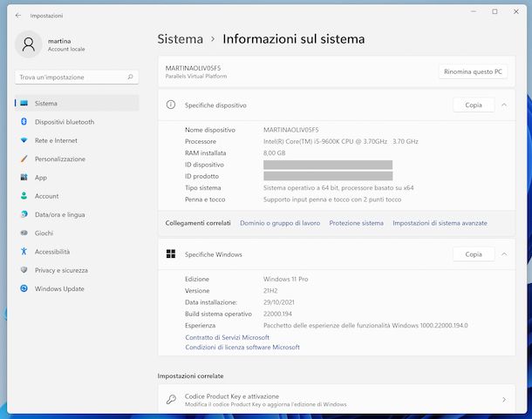This screenshot has height=419, width=532.
Task: Copy Windows specs with Copia button
Action: [474, 254]
